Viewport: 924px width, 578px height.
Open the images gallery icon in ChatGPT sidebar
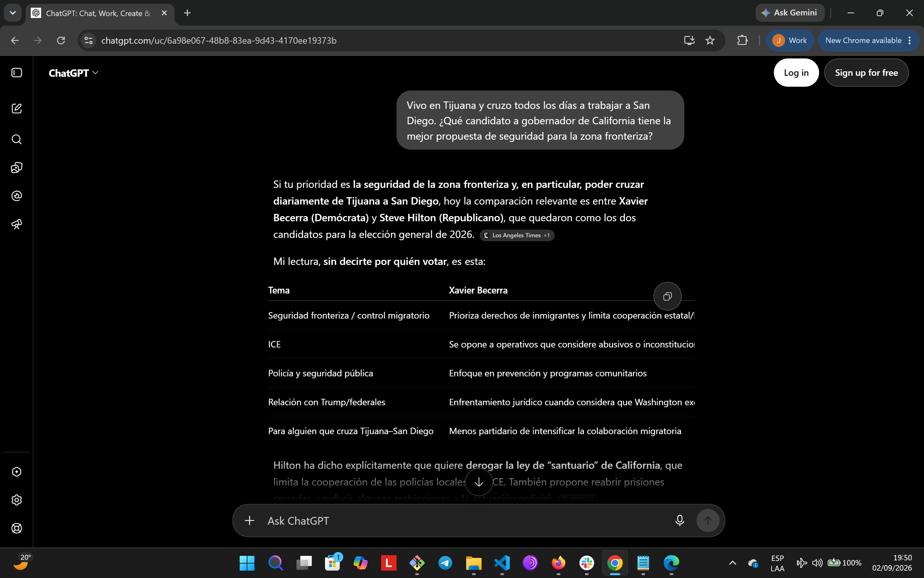(x=17, y=167)
